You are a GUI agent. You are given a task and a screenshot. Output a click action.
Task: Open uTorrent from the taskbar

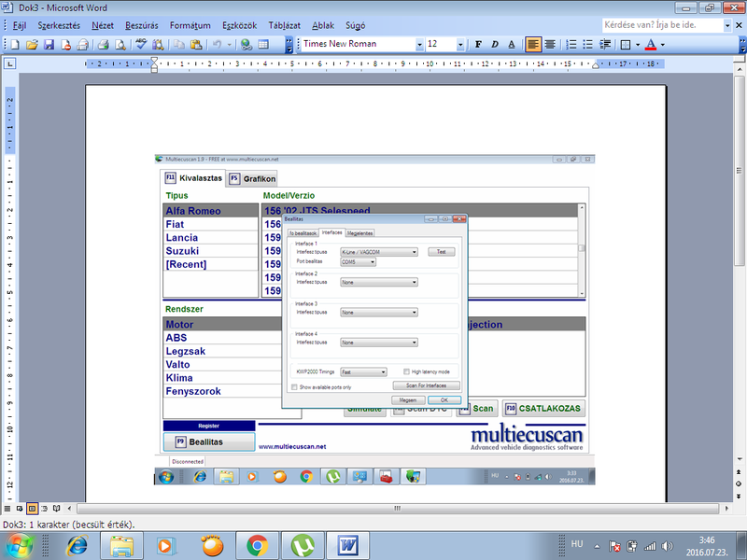(303, 546)
